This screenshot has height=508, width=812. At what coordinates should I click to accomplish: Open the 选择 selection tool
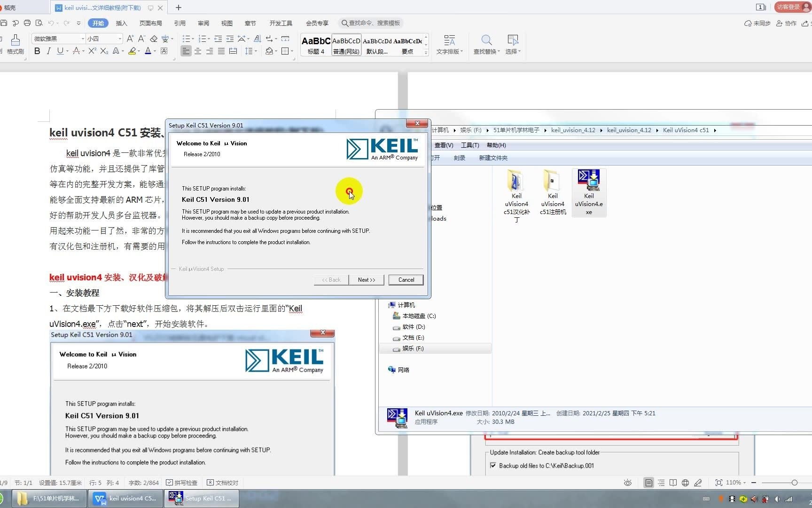513,45
